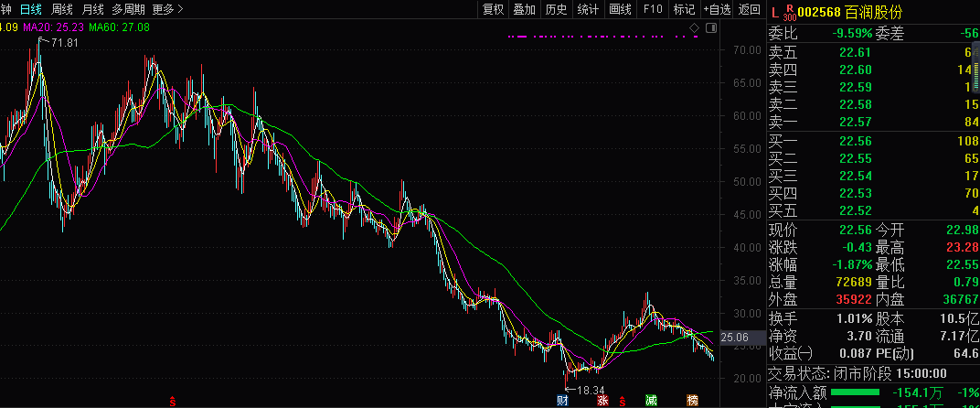Open the 多周期 multi-period view
The image size is (980, 408).
(128, 9)
